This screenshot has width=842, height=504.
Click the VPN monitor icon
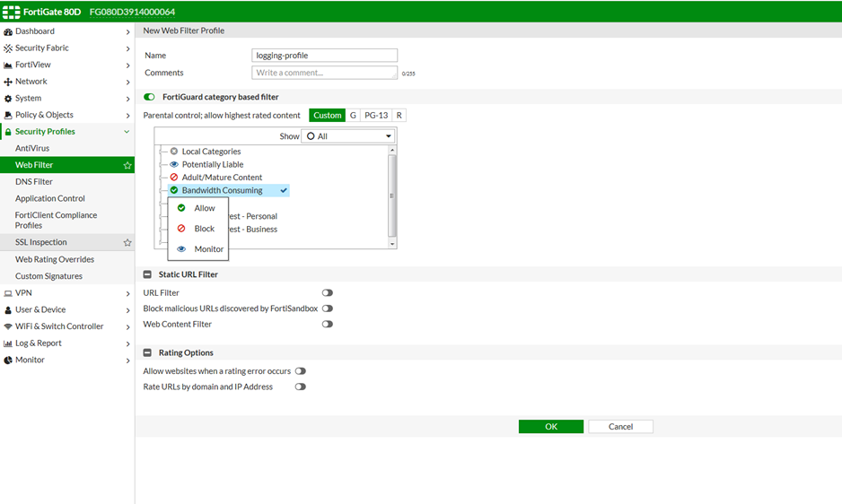[x=8, y=293]
